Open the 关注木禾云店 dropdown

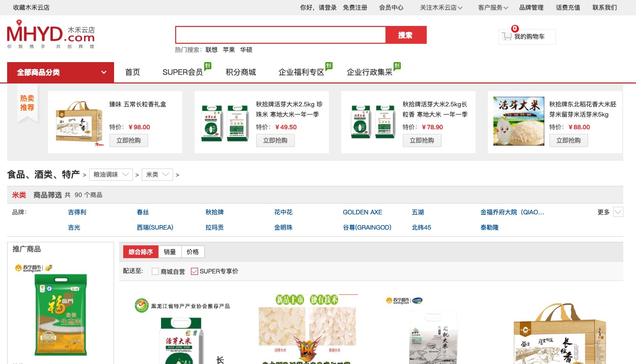(x=441, y=8)
